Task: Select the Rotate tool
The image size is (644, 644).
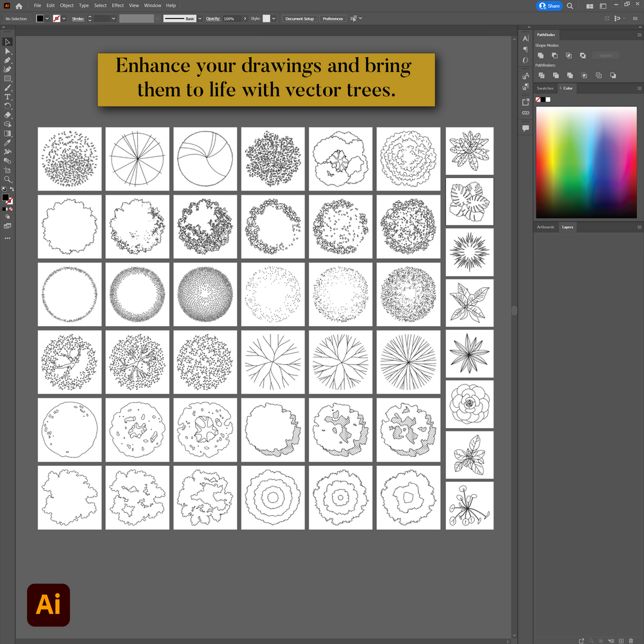Action: coord(7,106)
